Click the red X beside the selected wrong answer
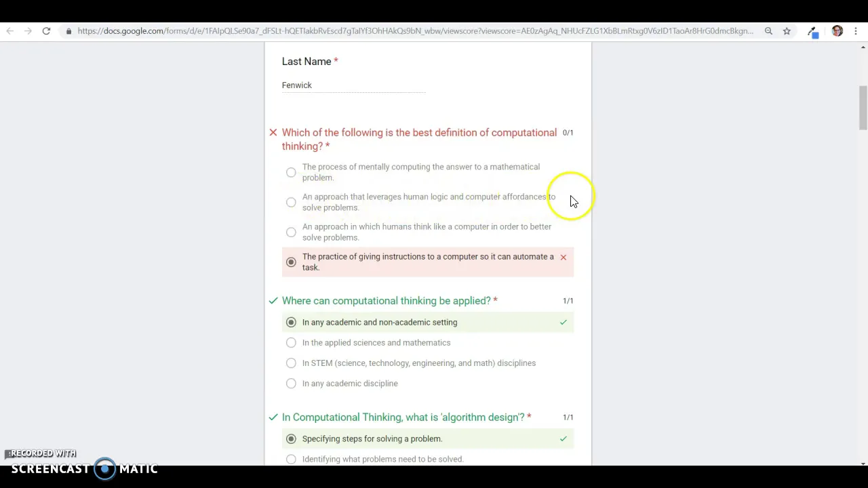The height and width of the screenshot is (488, 868). point(563,258)
